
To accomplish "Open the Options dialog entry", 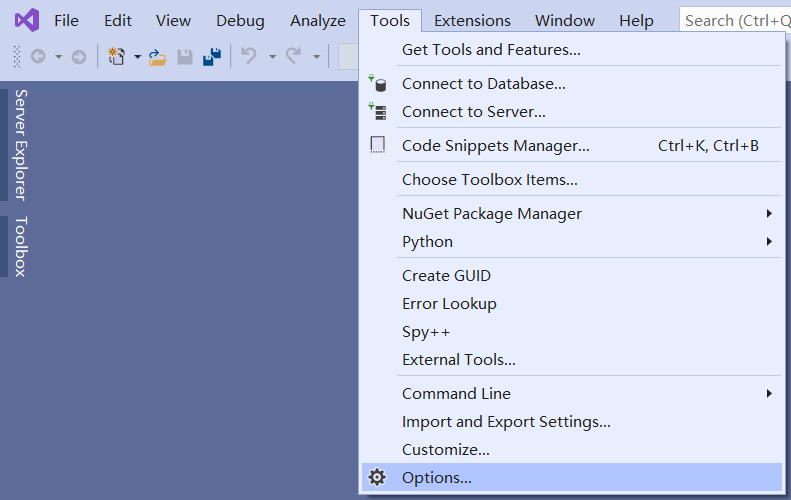I will [572, 477].
